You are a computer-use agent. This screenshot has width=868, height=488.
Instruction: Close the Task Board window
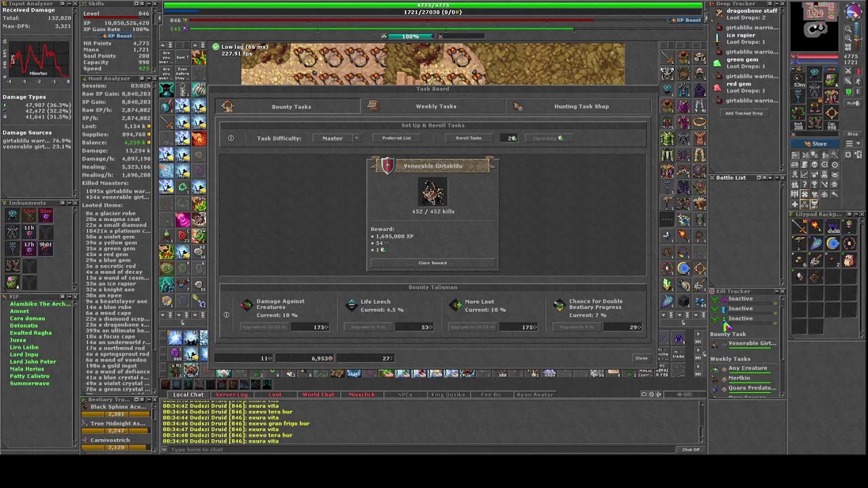pos(641,358)
